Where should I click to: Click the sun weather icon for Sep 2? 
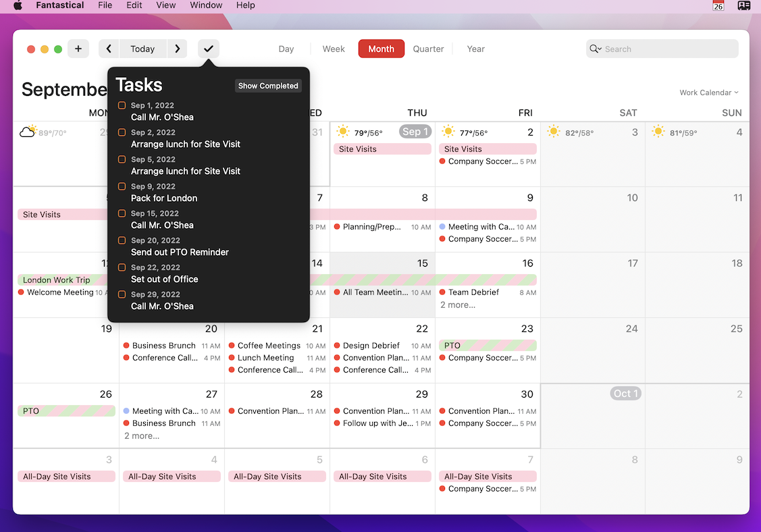(x=448, y=132)
